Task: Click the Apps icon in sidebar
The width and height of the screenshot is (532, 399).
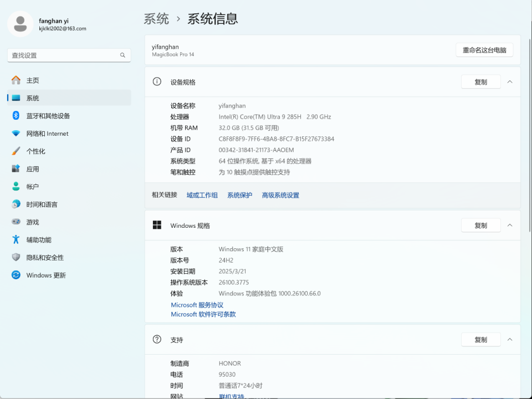Action: coord(16,168)
